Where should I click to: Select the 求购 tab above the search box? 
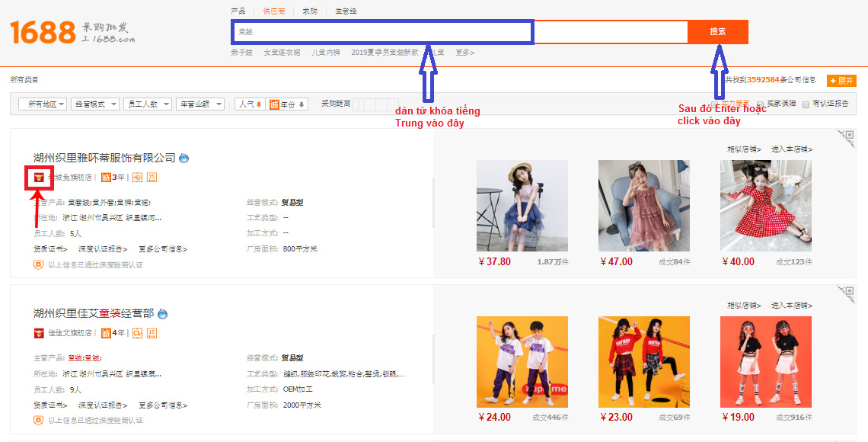click(x=310, y=11)
